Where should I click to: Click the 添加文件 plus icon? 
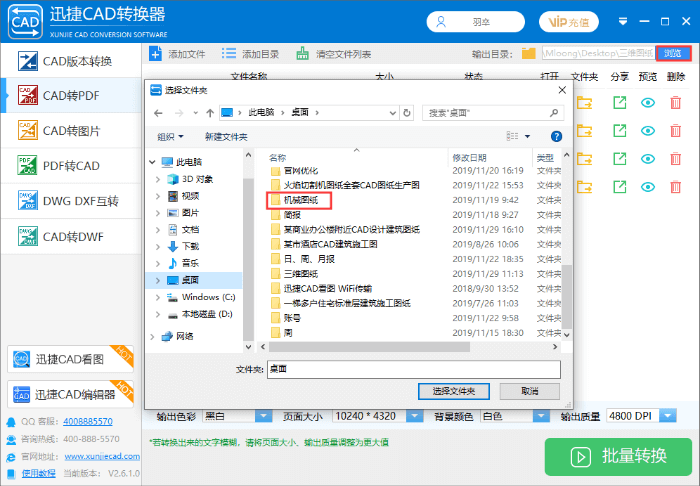155,54
